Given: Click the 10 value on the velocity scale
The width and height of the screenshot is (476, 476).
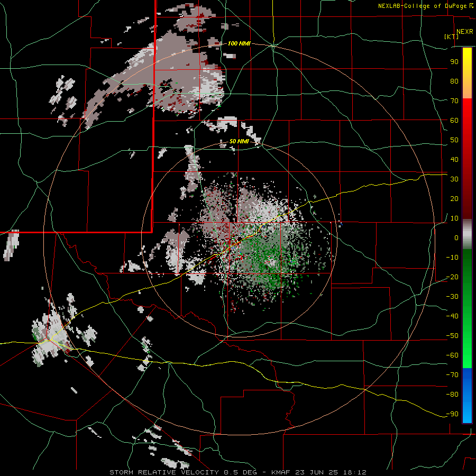Looking at the screenshot, I should pos(454,218).
